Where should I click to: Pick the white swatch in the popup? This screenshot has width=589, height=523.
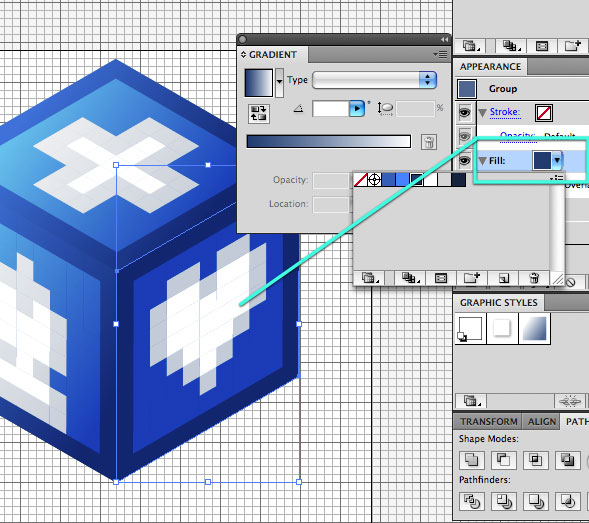(x=430, y=180)
